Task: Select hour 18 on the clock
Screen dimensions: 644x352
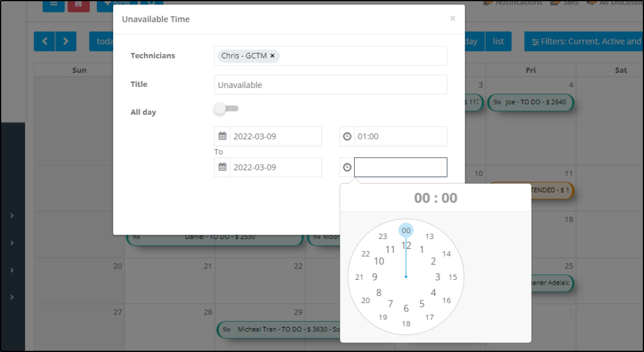Action: click(x=406, y=324)
